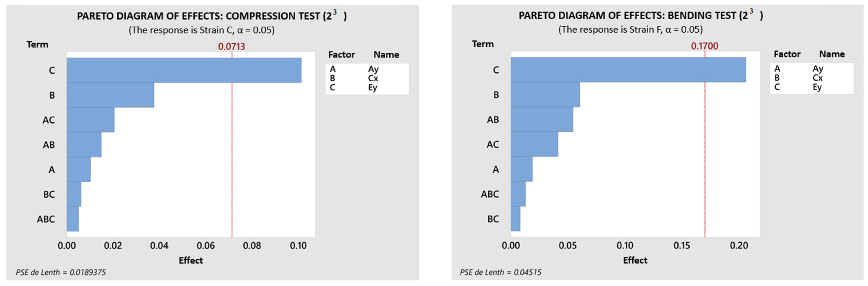
Task: Click the PSE de Lenth = 0.04515 note
Action: (x=500, y=272)
